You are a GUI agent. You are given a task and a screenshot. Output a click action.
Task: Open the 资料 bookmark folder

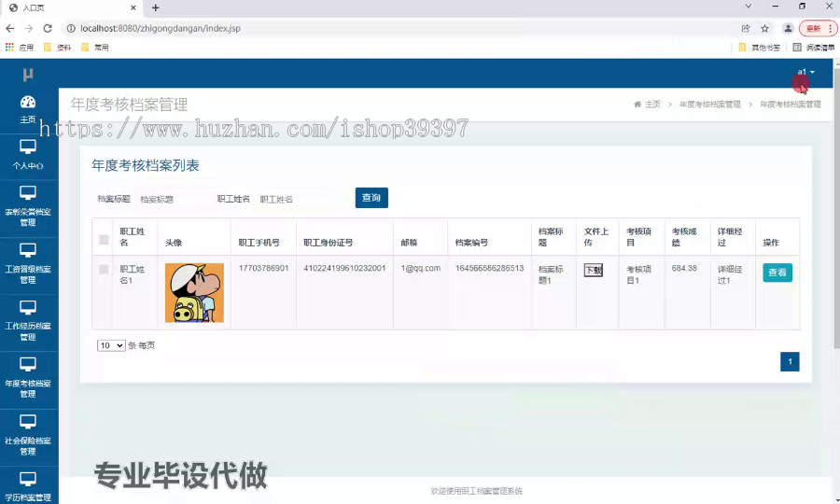click(57, 47)
